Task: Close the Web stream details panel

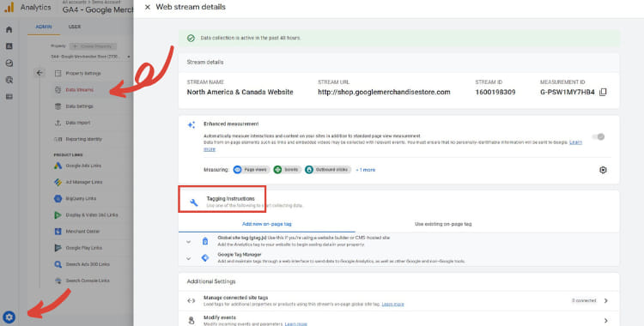Action: click(148, 7)
